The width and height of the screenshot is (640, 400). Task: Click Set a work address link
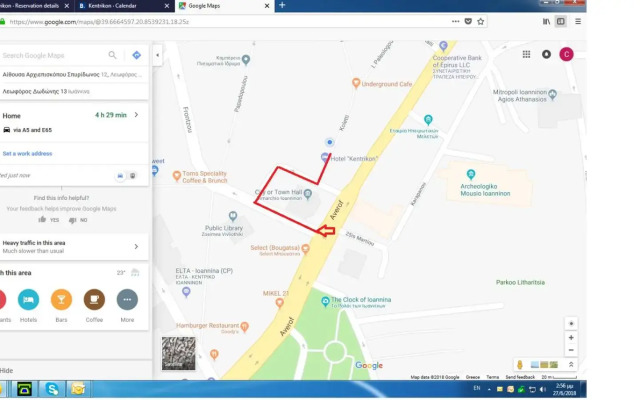(x=27, y=153)
